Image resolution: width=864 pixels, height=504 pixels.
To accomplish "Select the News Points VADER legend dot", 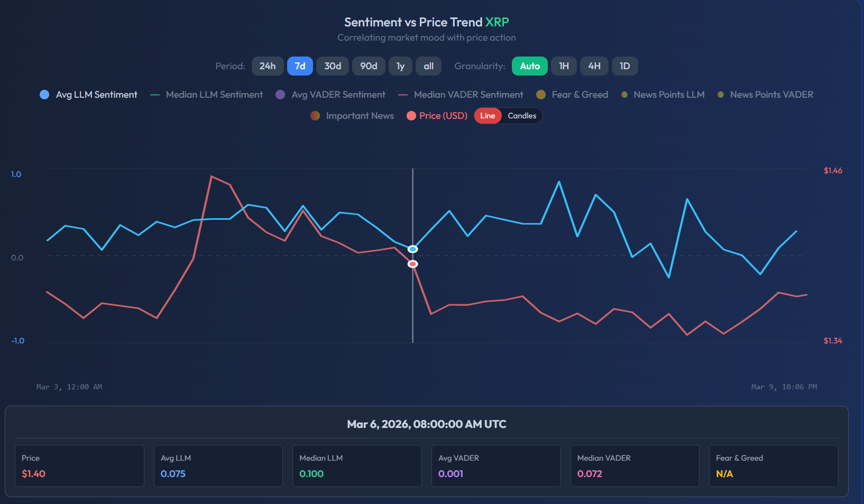I will [x=720, y=95].
